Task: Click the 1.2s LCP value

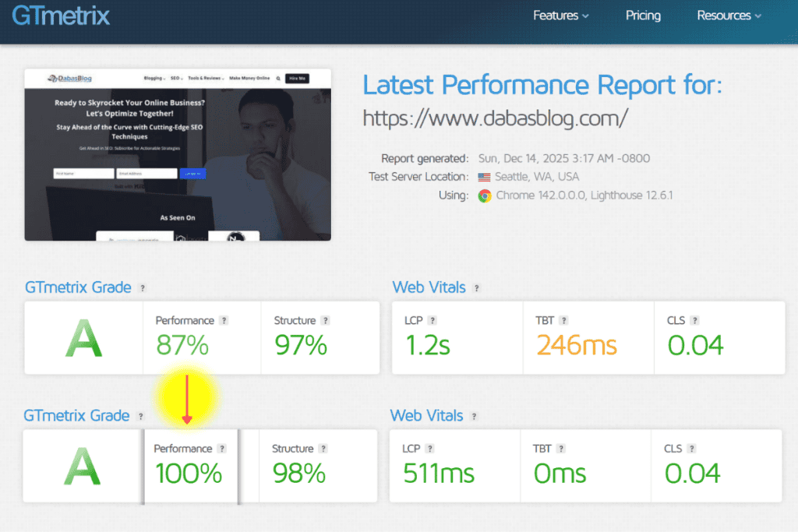Action: (x=428, y=345)
